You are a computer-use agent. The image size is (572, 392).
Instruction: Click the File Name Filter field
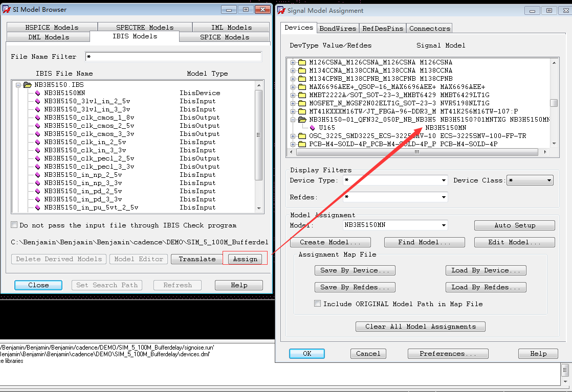click(x=173, y=57)
